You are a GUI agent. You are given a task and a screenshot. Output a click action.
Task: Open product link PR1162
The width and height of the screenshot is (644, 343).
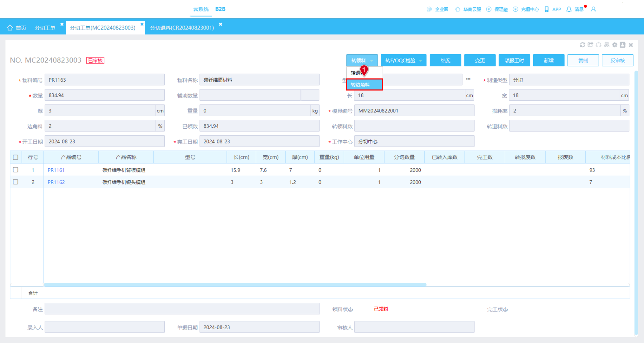tap(56, 182)
